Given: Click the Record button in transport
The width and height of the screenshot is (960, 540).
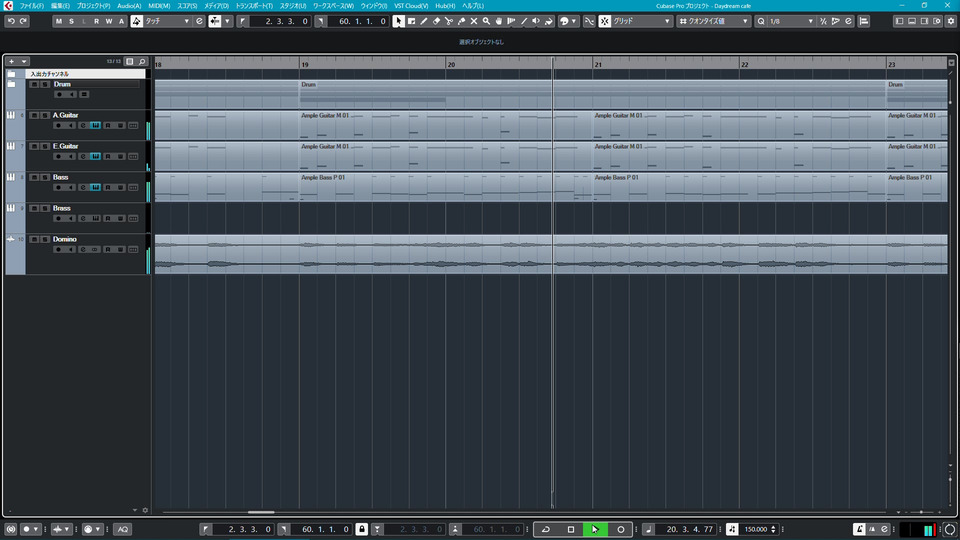Looking at the screenshot, I should tap(620, 529).
